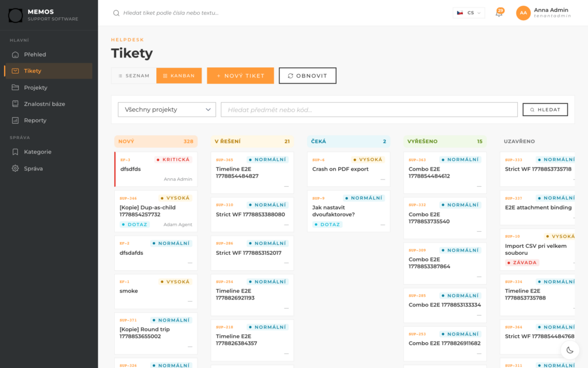Toggle dark mode moon icon
This screenshot has height=368, width=588.
[x=570, y=350]
